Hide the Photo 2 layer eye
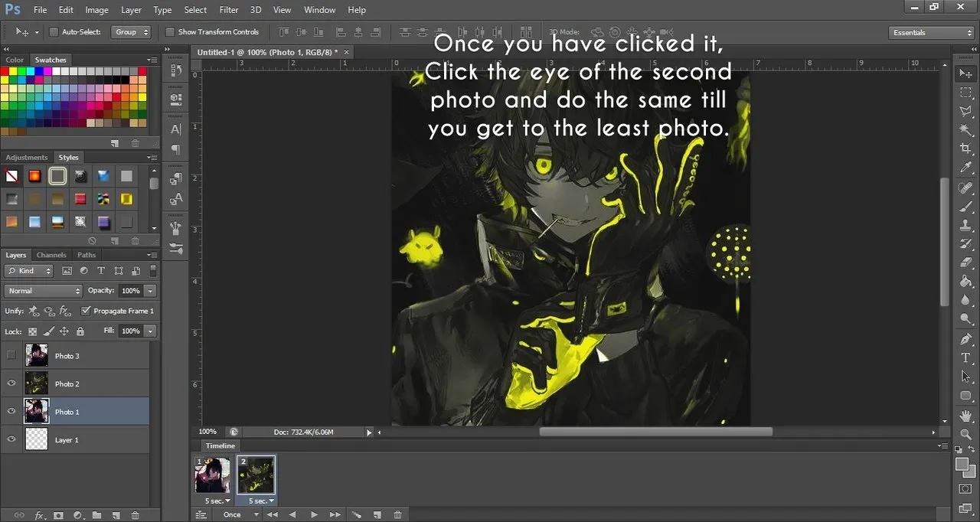This screenshot has width=980, height=522. (11, 383)
